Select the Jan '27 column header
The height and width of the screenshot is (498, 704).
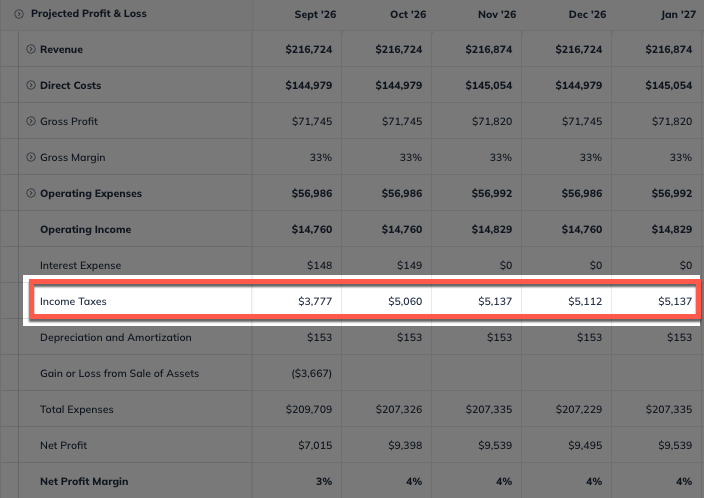678,14
